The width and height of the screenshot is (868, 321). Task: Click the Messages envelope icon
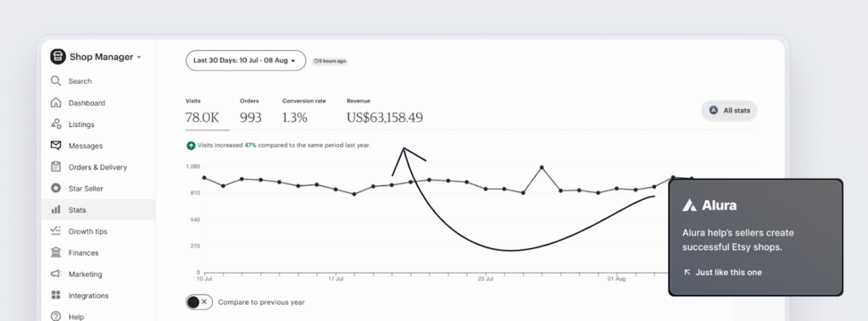coord(56,146)
